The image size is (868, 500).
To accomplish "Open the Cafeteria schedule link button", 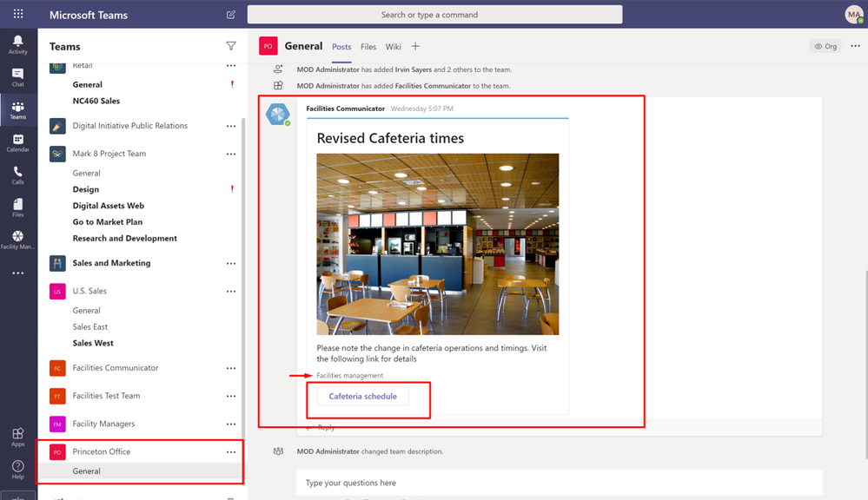I will click(x=362, y=396).
